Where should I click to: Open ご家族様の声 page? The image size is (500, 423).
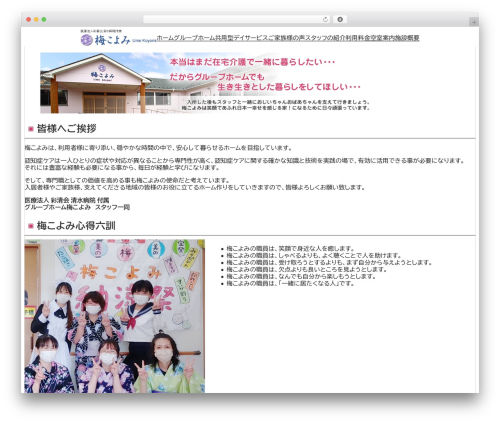[286, 38]
